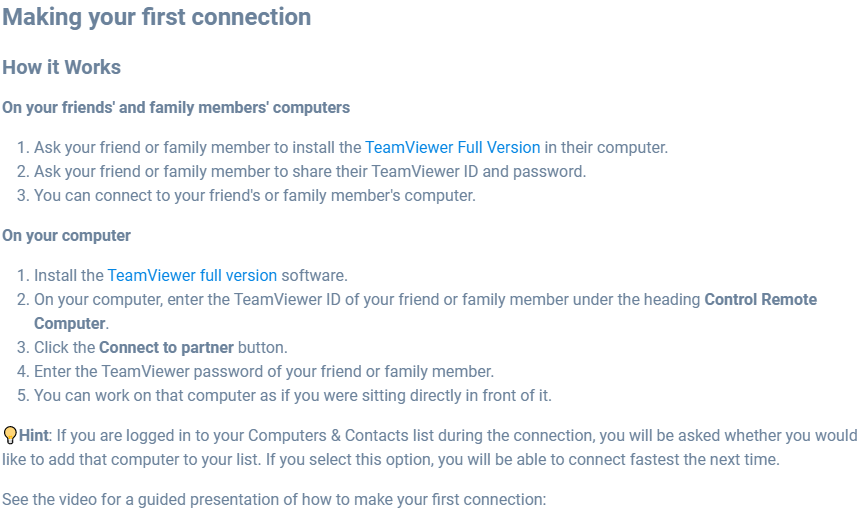Click the See the video sentence
Viewport: 863px width, 510px height.
(274, 499)
